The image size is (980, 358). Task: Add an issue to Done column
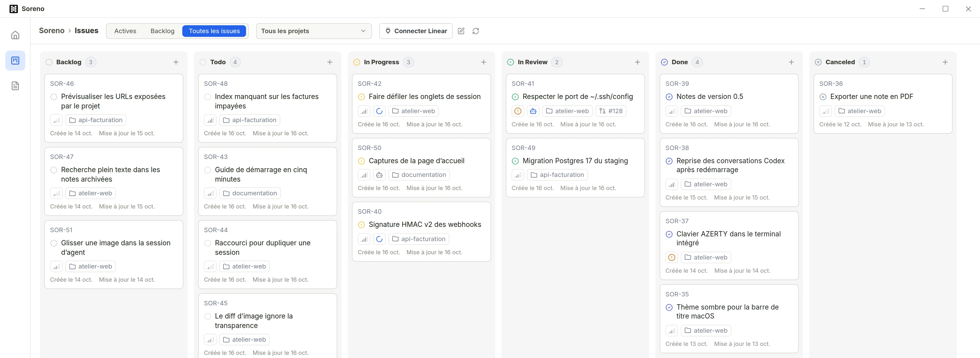pos(791,62)
